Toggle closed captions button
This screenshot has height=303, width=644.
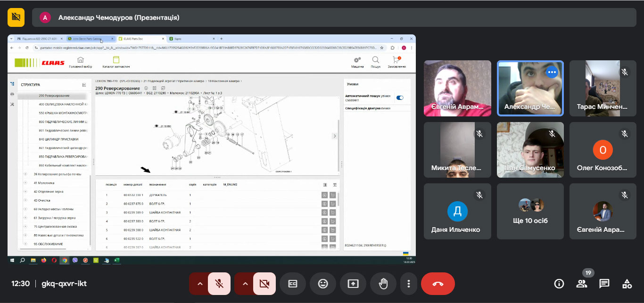(293, 284)
